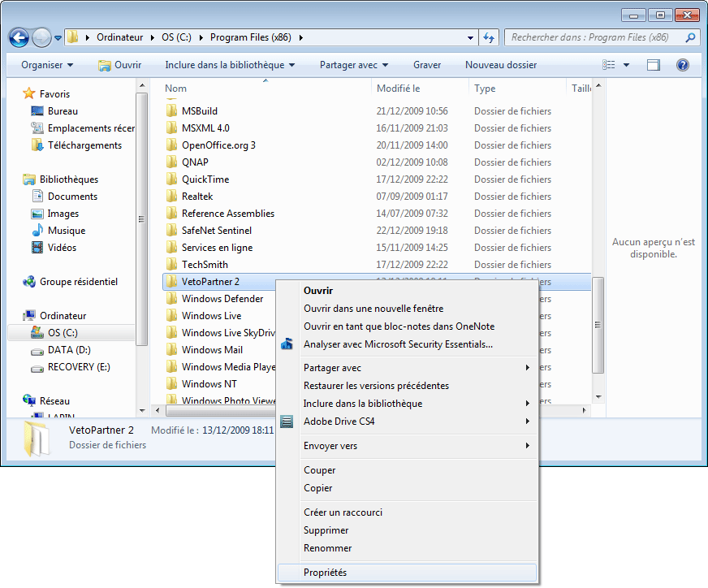The image size is (708, 588).
Task: Open the Musique library
Action: [58, 231]
